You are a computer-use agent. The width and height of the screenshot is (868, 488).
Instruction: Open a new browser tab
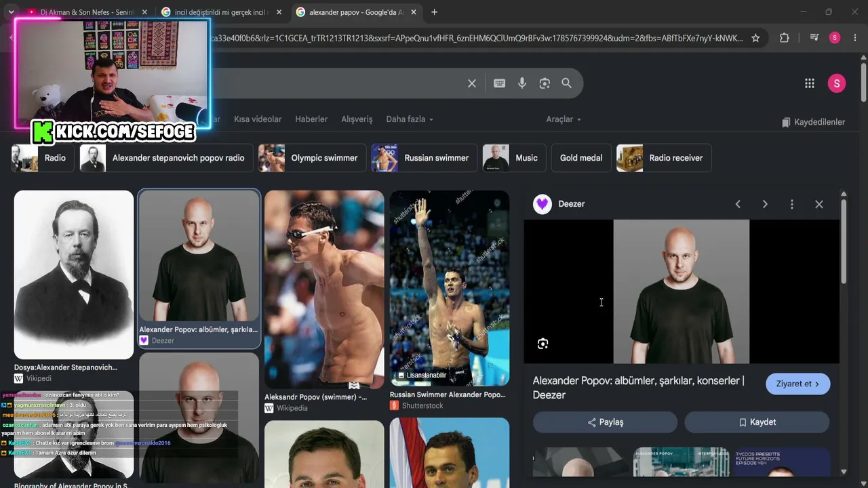[x=435, y=12]
